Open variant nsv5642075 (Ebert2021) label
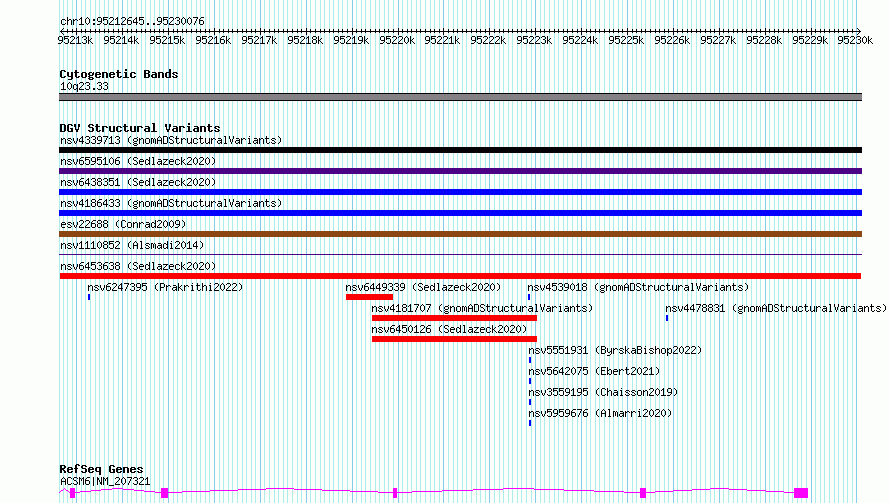Screen dimensions: 890x503 pos(594,371)
